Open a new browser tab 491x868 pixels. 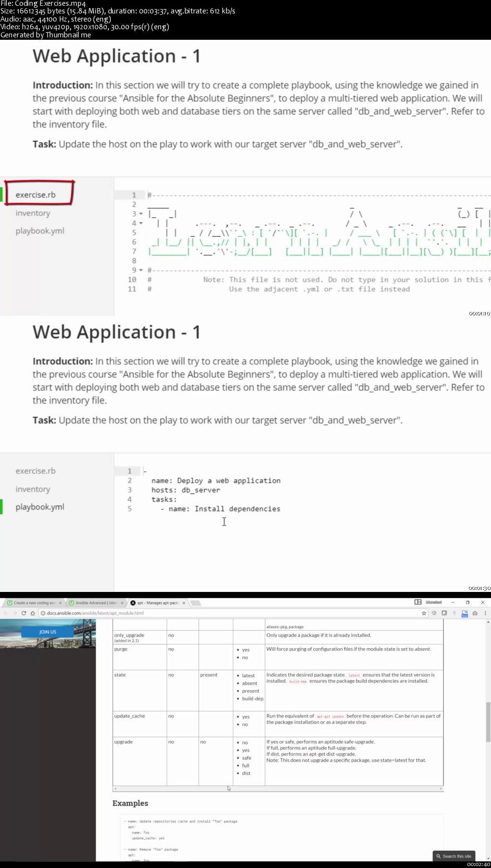point(195,603)
